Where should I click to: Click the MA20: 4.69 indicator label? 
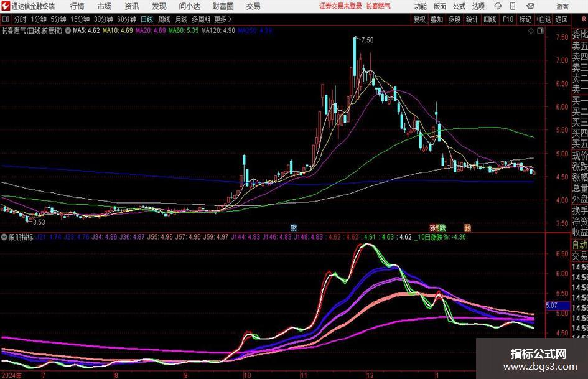pos(151,30)
